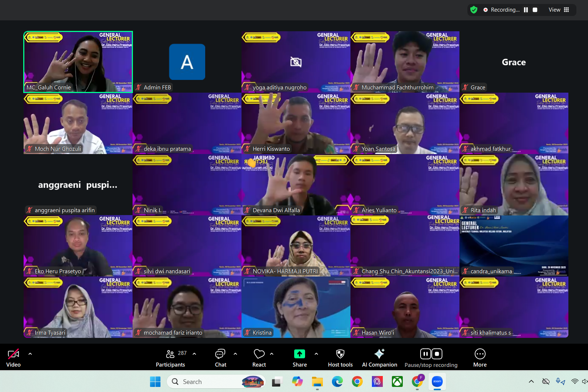This screenshot has height=392, width=588.
Task: Expand share options arrow beside Share
Action: (316, 353)
